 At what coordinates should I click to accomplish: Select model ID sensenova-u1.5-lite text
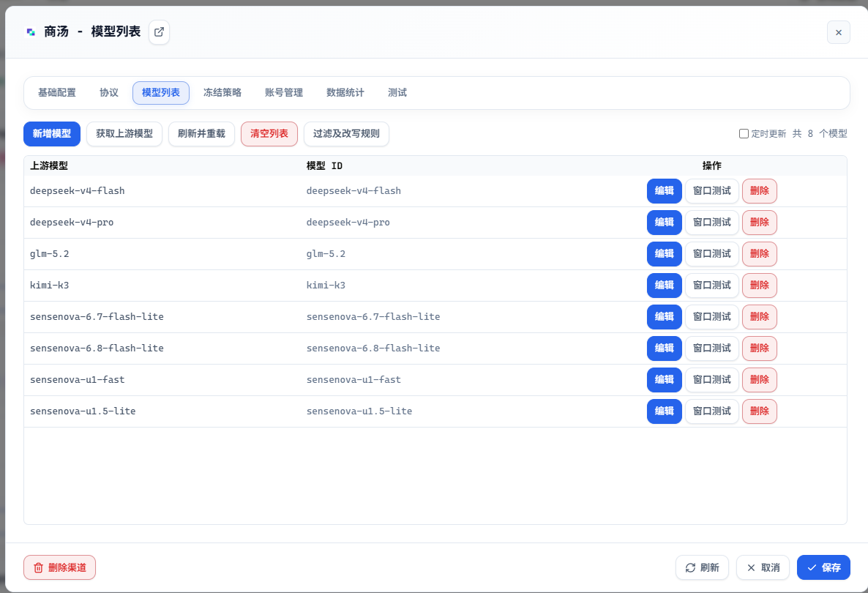[359, 412]
